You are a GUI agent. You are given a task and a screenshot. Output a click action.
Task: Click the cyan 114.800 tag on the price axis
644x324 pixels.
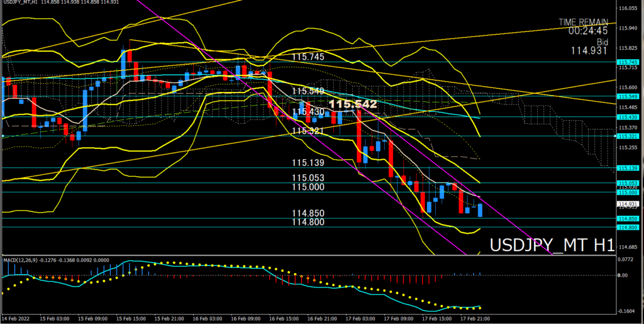point(627,228)
